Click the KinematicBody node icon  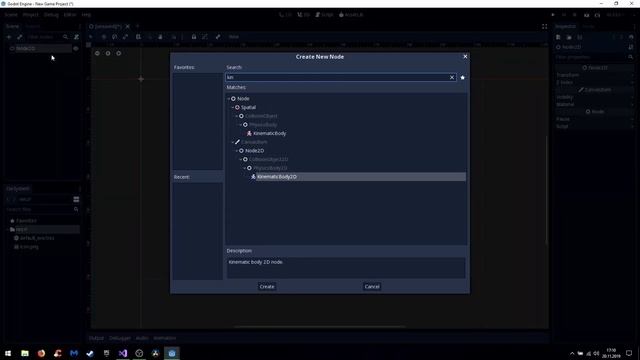[x=249, y=133]
